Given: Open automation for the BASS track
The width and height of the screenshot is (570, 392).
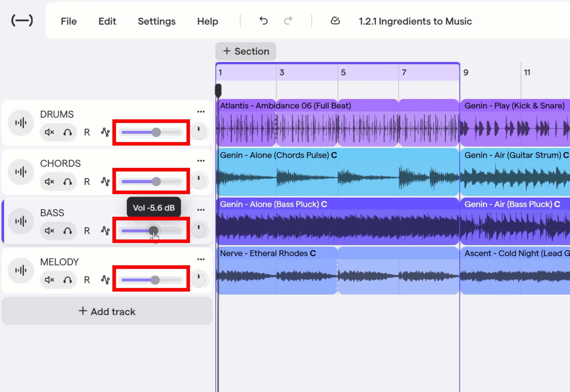Looking at the screenshot, I should pos(105,231).
